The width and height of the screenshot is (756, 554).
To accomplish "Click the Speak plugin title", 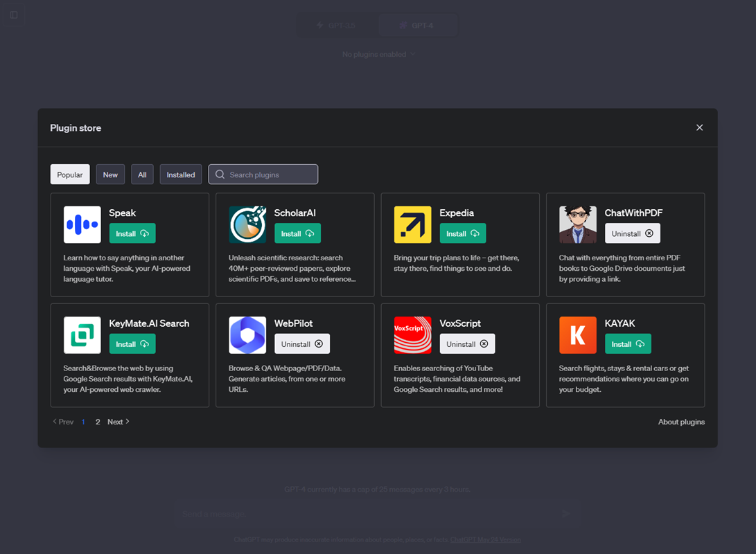I will (123, 213).
